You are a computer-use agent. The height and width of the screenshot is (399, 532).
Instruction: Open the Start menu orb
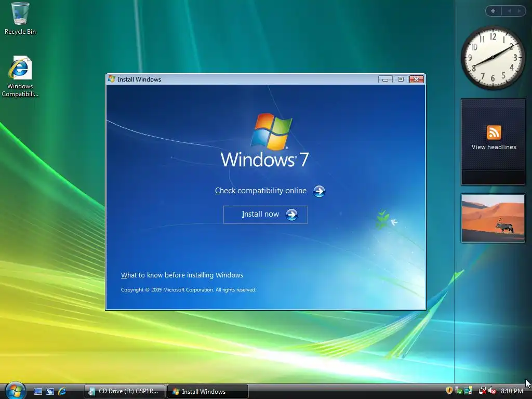click(x=15, y=391)
